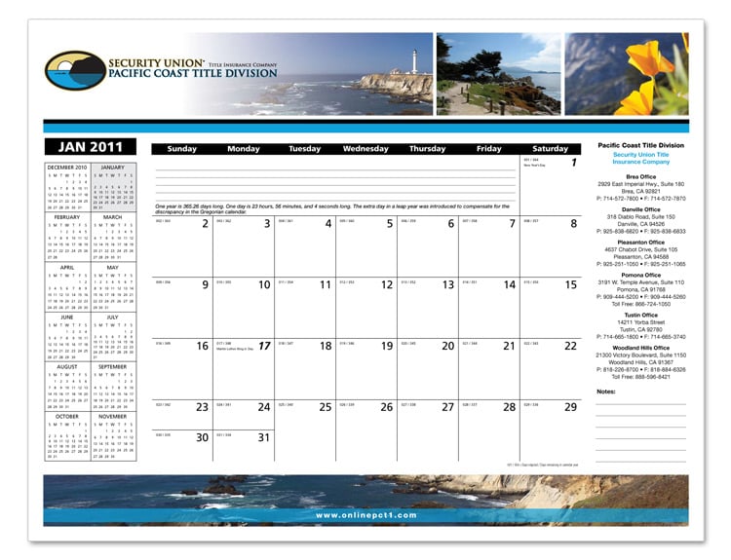This screenshot has height=560, width=731.
Task: Open the www.onlinepct1.com website link
Action: (365, 515)
